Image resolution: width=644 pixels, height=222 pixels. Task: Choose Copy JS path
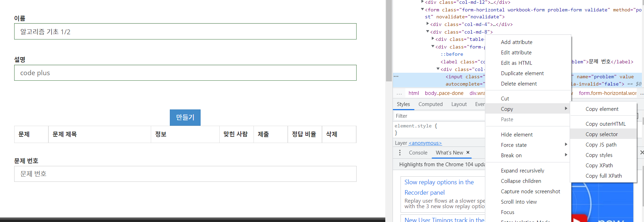(x=601, y=145)
